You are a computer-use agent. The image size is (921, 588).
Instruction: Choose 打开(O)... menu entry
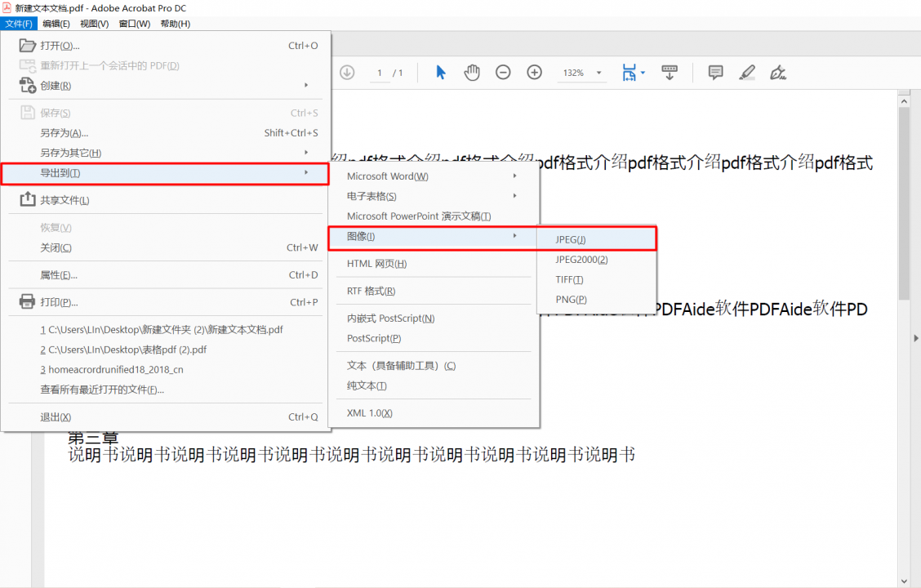(x=166, y=45)
